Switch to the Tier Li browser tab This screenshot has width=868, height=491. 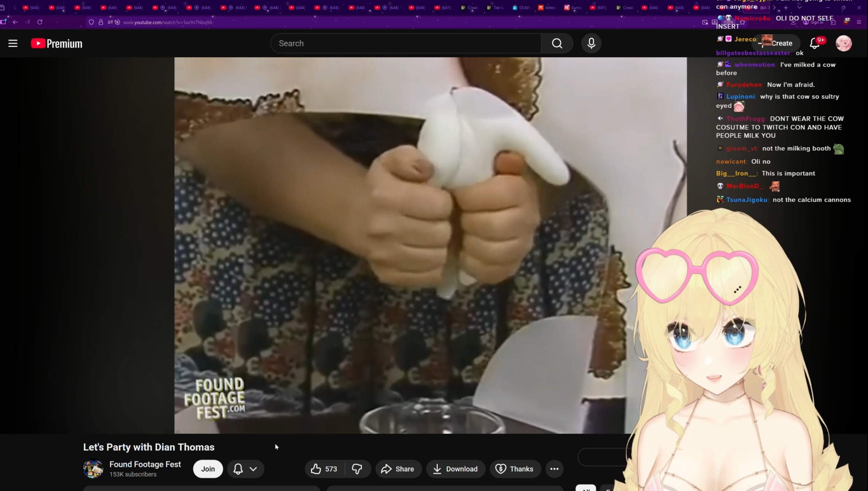[x=496, y=8]
